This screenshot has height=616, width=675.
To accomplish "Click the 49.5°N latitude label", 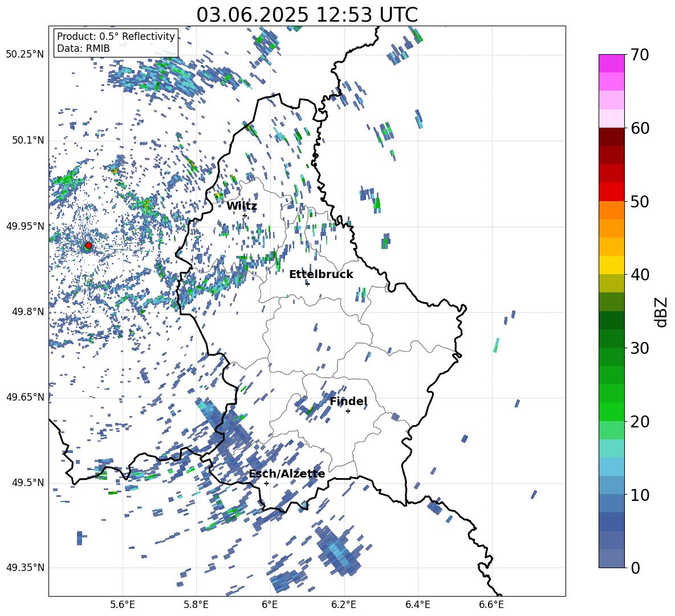I will pos(27,483).
